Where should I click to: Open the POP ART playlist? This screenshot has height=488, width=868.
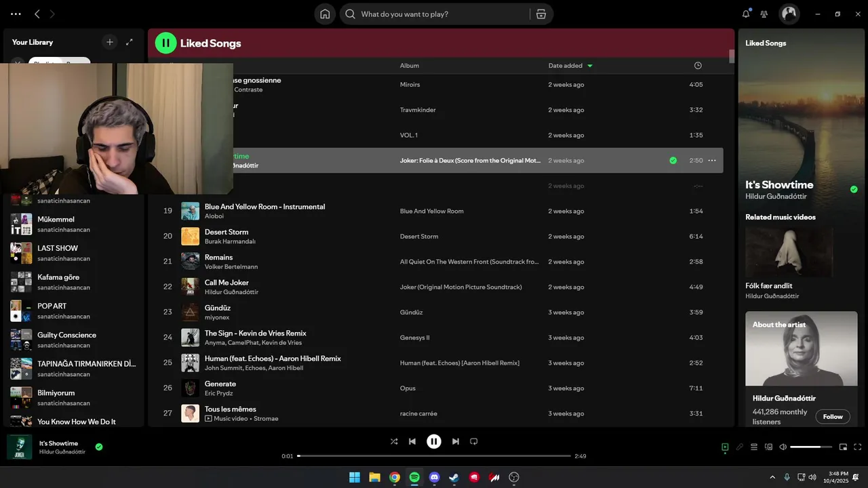[x=73, y=311]
